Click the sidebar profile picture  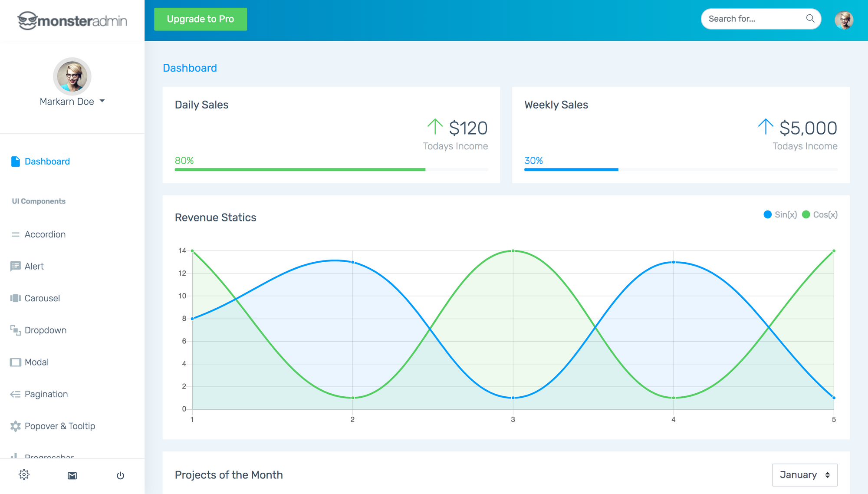[72, 76]
